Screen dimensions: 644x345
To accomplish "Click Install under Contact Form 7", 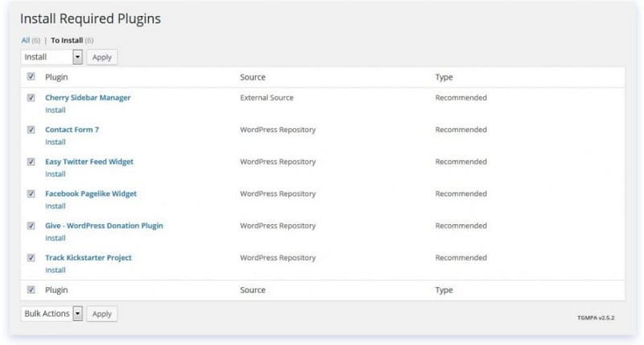I will click(x=56, y=143).
